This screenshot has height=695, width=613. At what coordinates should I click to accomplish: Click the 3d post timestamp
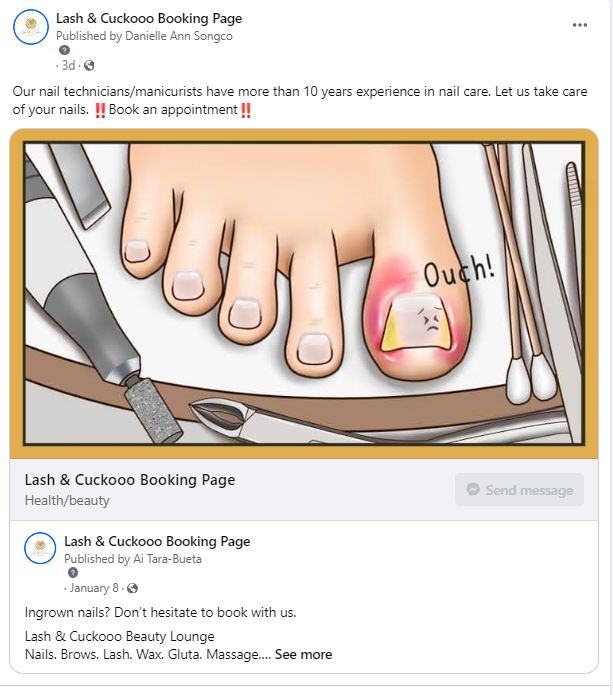[x=68, y=66]
